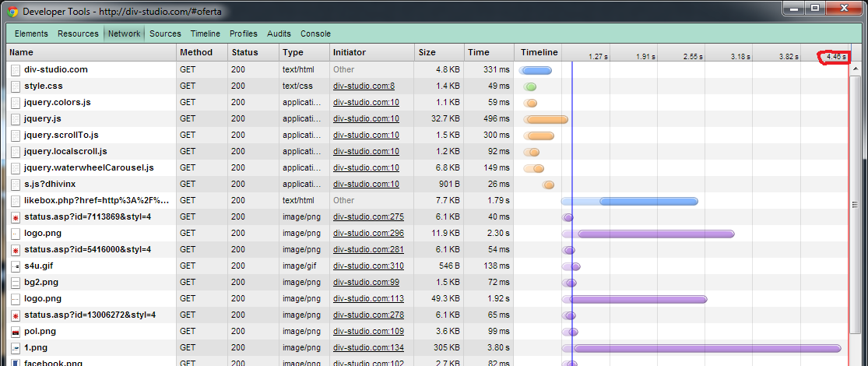Click red icon of status.asp?id=7113869 row

(x=16, y=217)
